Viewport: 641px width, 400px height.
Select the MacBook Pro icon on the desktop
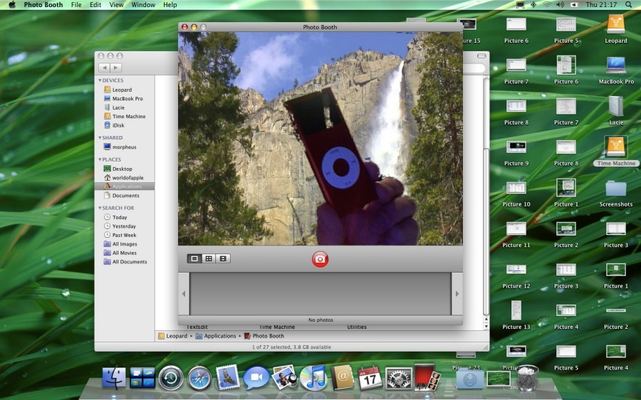point(616,70)
